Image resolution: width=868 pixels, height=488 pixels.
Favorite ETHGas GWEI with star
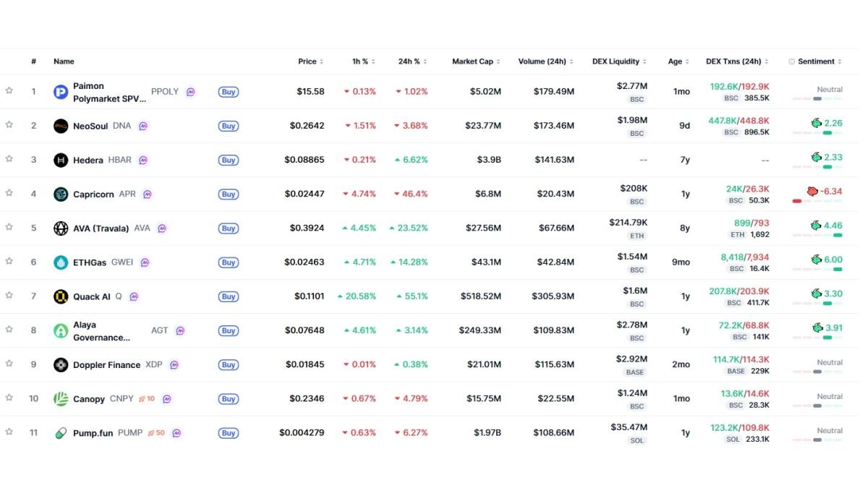9,261
